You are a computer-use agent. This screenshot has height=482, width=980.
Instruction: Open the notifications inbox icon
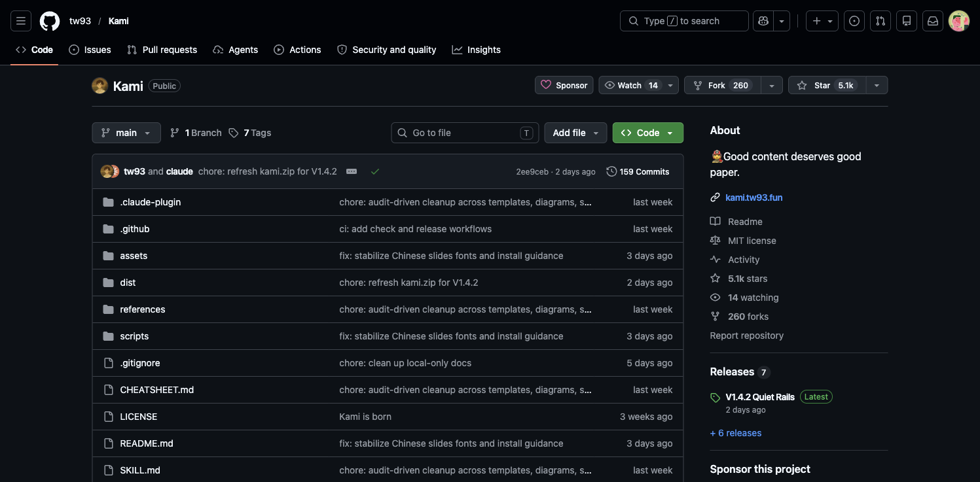click(x=933, y=21)
